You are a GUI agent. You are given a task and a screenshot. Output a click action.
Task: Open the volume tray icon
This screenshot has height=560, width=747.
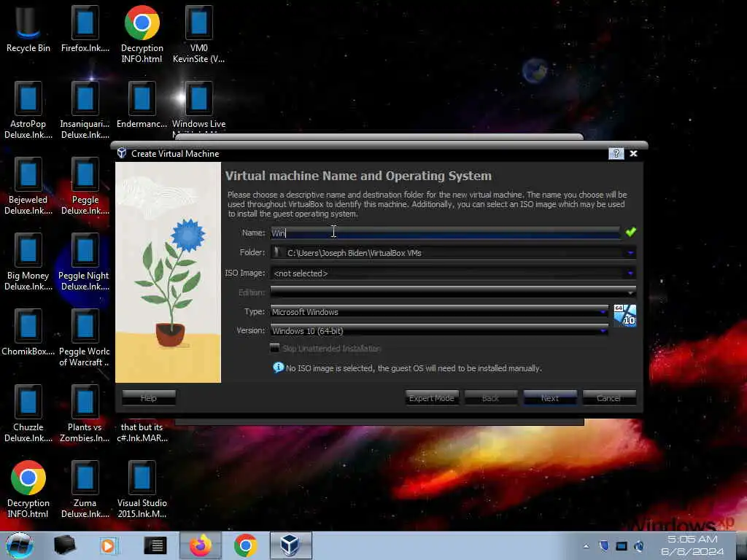pyautogui.click(x=639, y=545)
